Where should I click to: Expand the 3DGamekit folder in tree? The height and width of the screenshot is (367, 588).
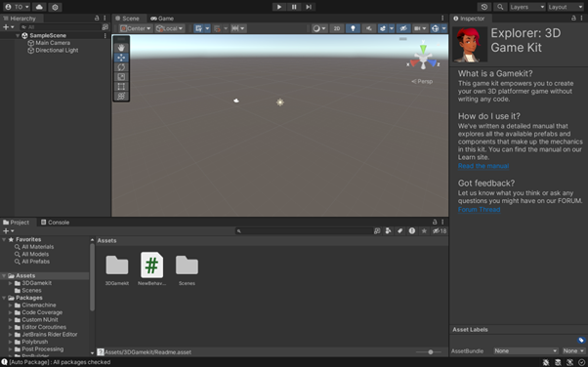[11, 283]
